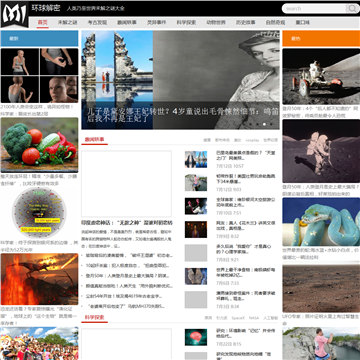Go to the 科学探索 nav item
This screenshot has height=360, width=360.
(x=186, y=23)
